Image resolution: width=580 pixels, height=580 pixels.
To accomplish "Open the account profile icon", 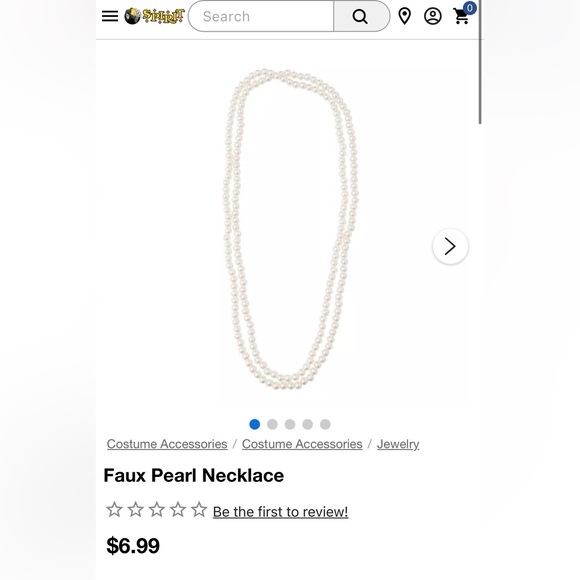I will (432, 16).
